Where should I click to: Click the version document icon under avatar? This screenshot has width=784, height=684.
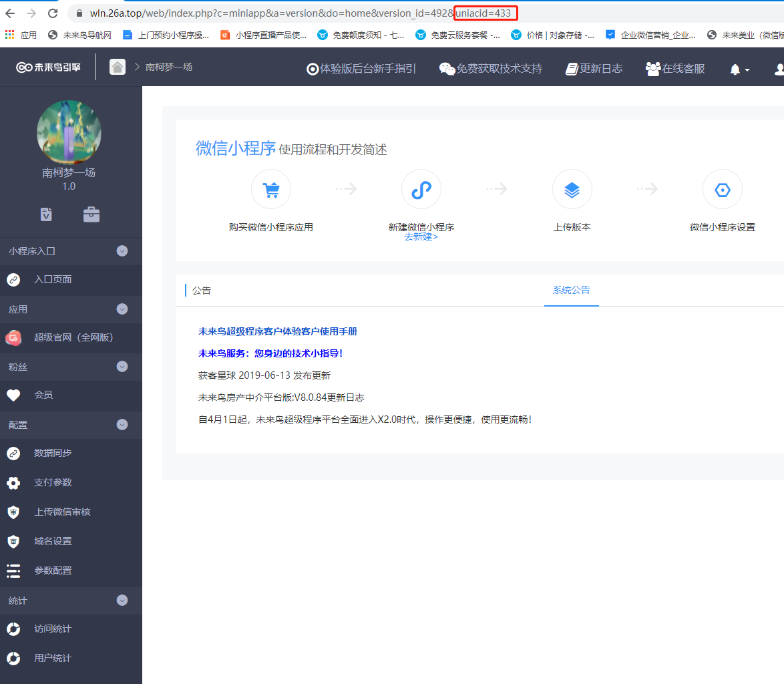pos(46,214)
